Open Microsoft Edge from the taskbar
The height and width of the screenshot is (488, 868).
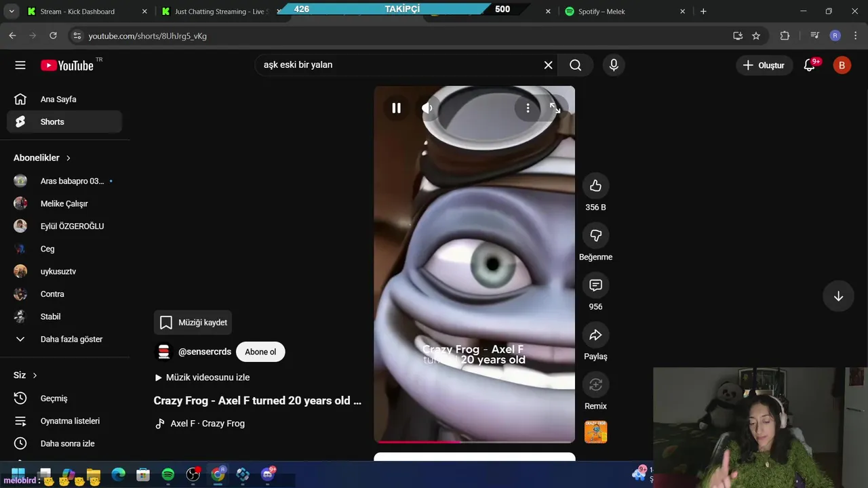tap(119, 474)
